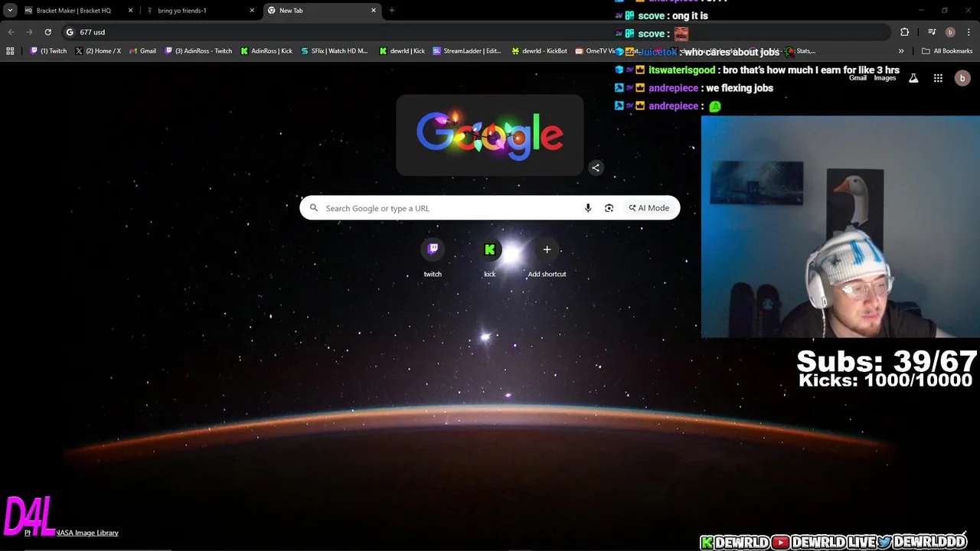This screenshot has width=980, height=551.
Task: Reload the page
Action: point(47,32)
